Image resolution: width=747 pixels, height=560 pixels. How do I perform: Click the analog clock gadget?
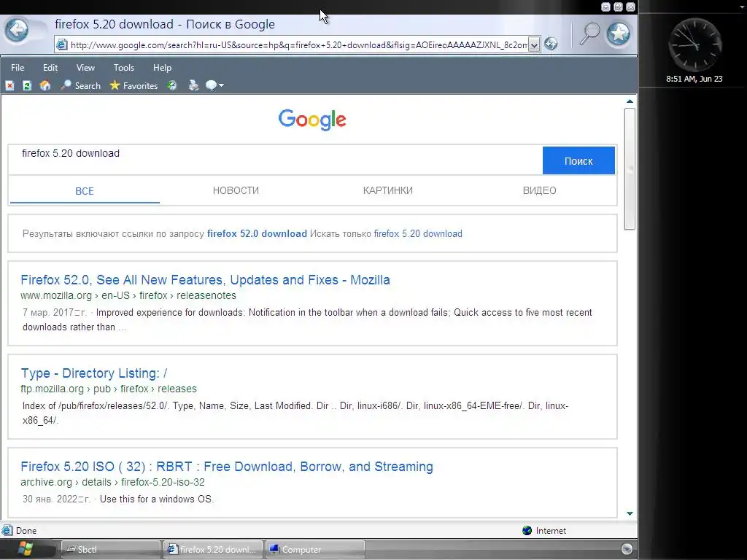point(694,45)
